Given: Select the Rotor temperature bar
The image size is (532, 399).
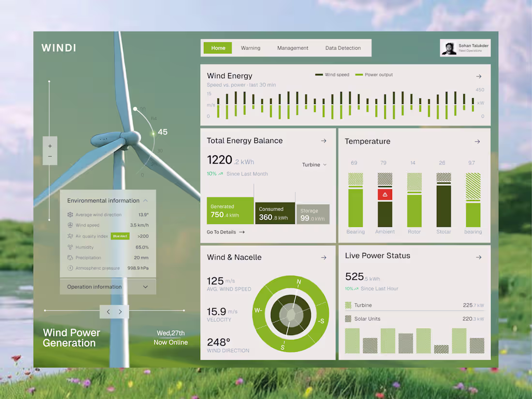Looking at the screenshot, I should point(414,200).
